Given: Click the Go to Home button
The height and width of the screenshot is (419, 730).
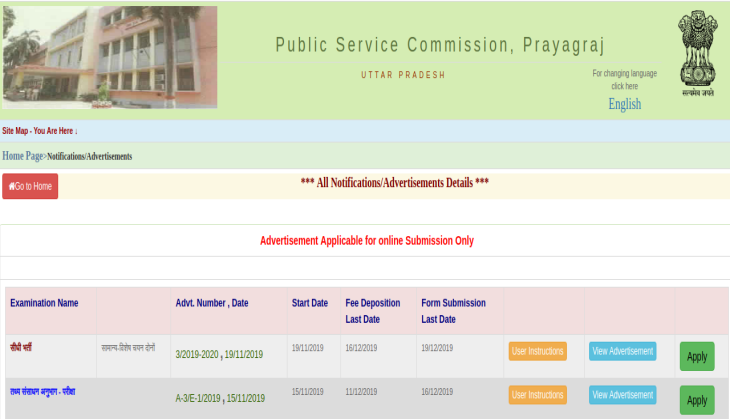Looking at the screenshot, I should click(30, 186).
